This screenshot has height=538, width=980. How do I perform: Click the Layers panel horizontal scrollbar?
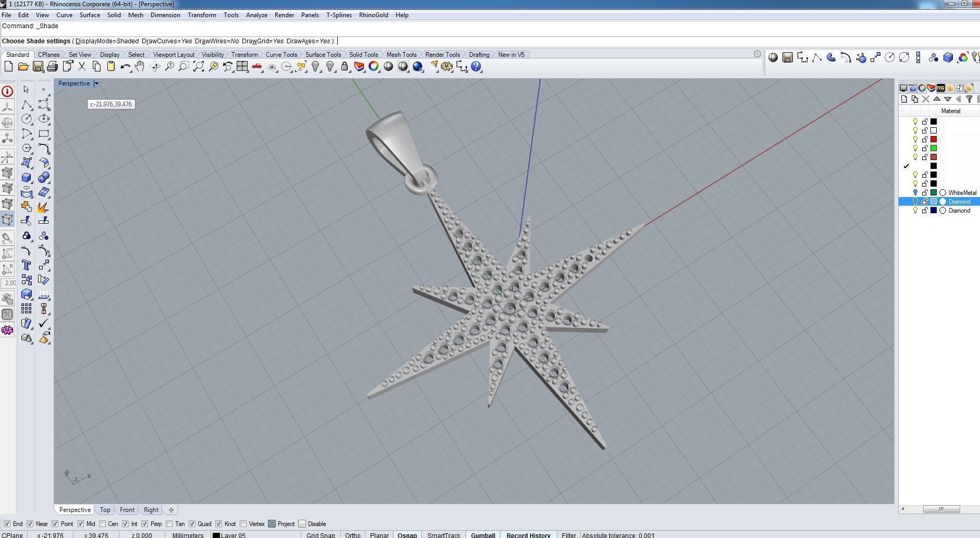click(x=941, y=509)
